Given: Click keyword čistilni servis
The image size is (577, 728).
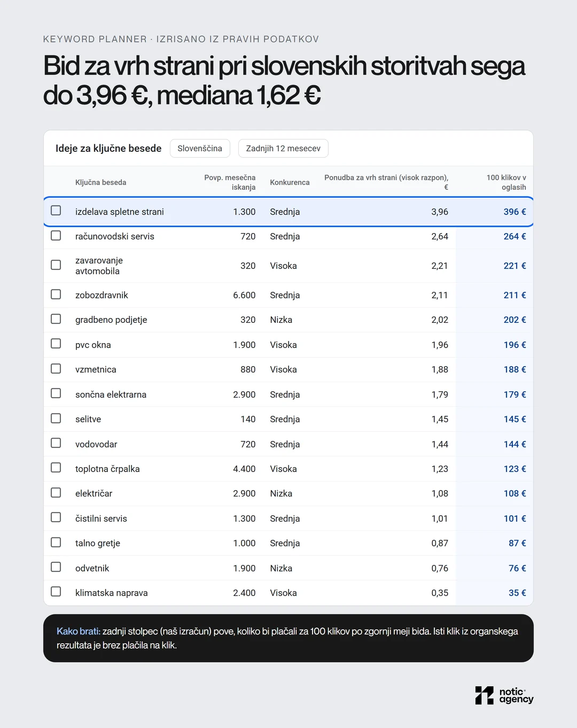Looking at the screenshot, I should [101, 518].
